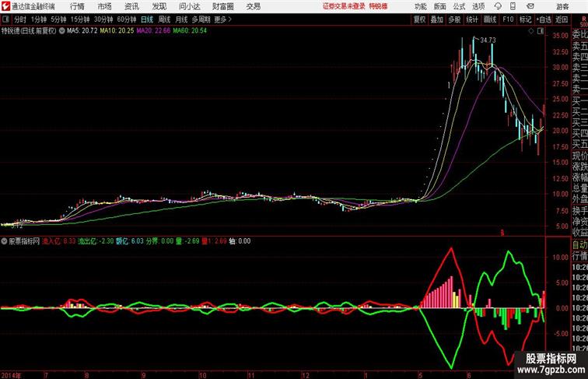The height and width of the screenshot is (379, 588).
Task: Click the 证券交易未登录 login link
Action: 344,6
